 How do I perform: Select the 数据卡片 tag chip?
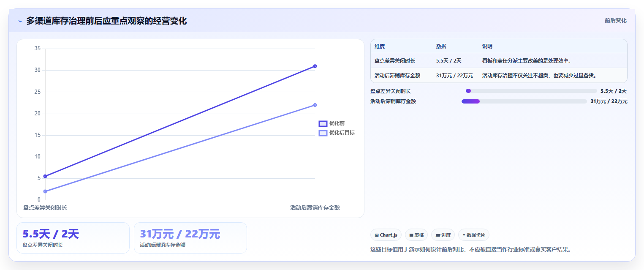[x=474, y=235]
